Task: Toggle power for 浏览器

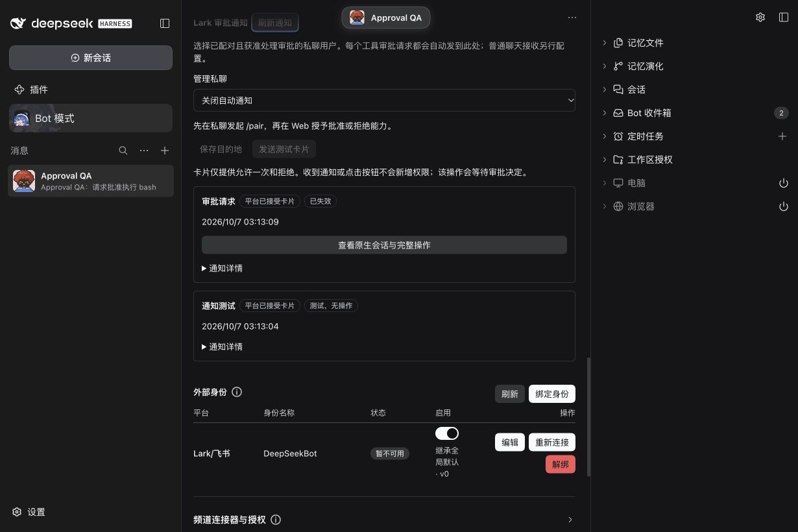Action: pos(784,206)
